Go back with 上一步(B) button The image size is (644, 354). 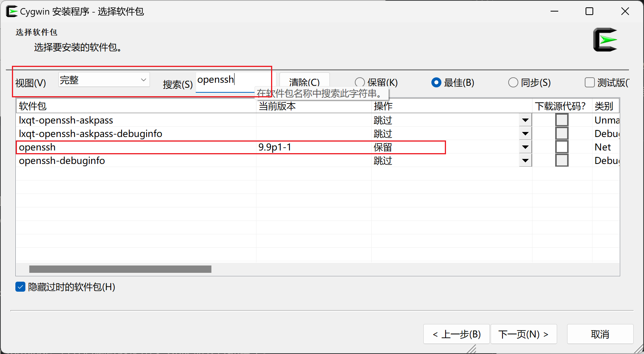pos(456,334)
